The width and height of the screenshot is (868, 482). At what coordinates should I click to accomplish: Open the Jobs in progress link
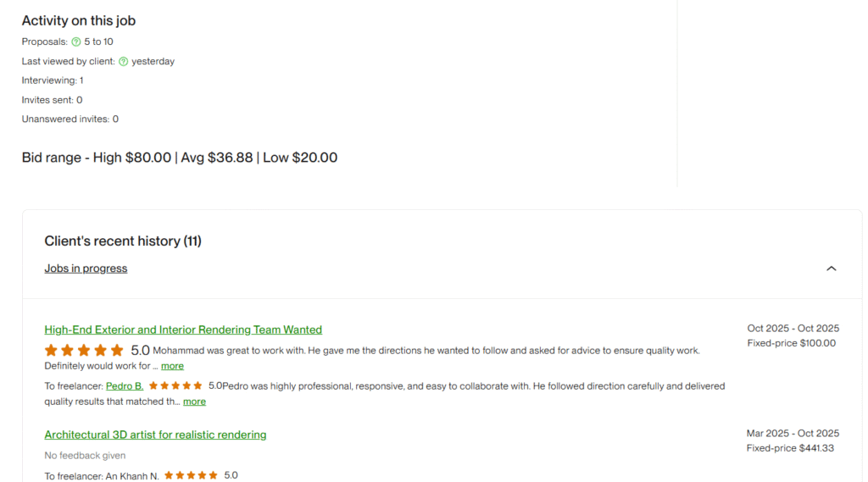click(86, 269)
